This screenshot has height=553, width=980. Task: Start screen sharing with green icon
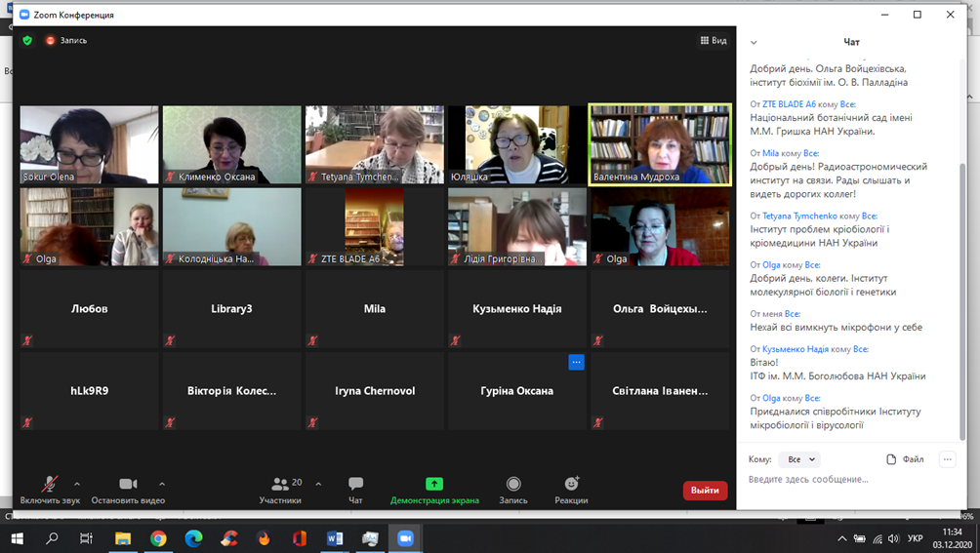point(434,484)
